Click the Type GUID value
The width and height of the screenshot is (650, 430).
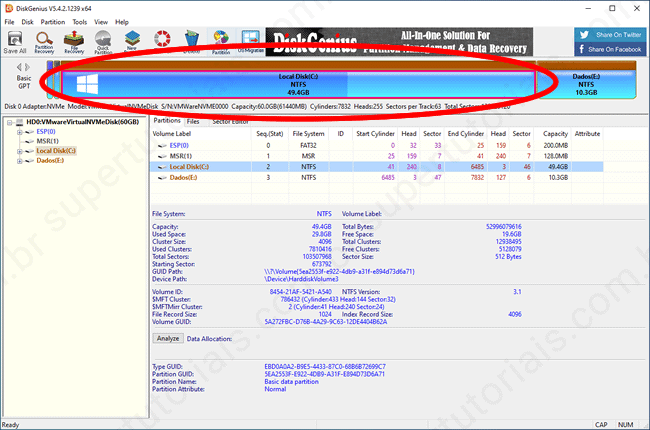coord(325,367)
